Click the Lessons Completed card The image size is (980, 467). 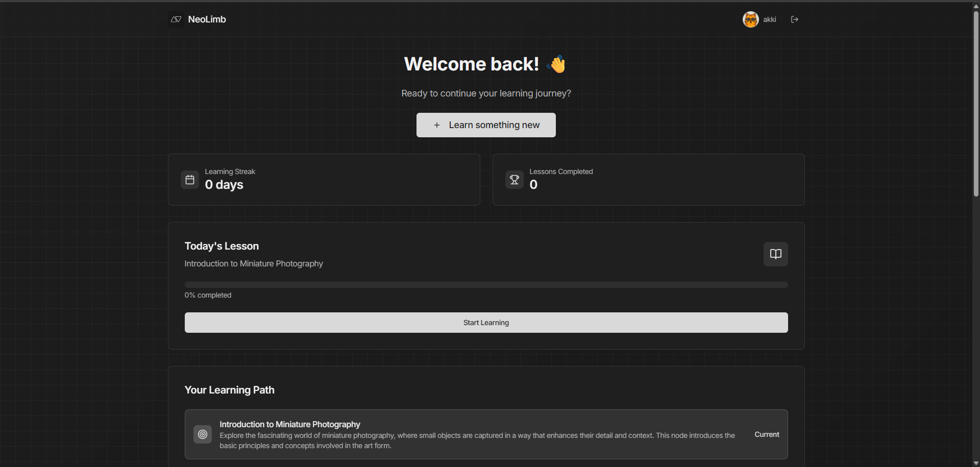coord(648,179)
